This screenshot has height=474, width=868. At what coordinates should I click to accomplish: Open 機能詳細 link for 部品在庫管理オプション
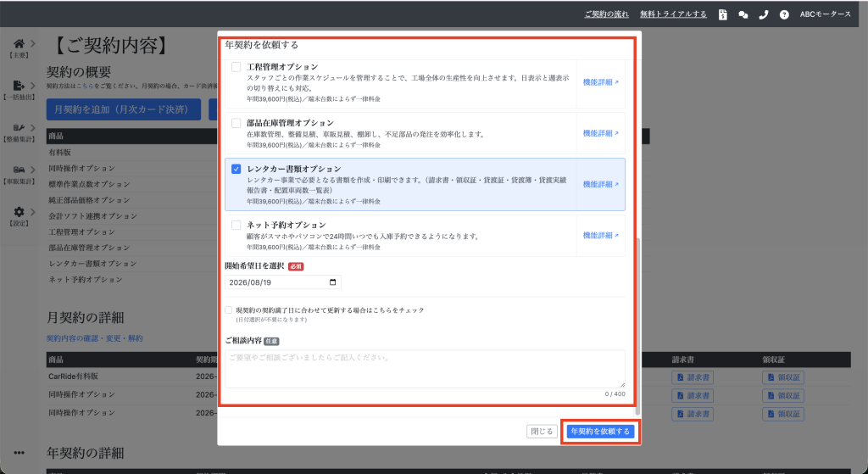601,133
